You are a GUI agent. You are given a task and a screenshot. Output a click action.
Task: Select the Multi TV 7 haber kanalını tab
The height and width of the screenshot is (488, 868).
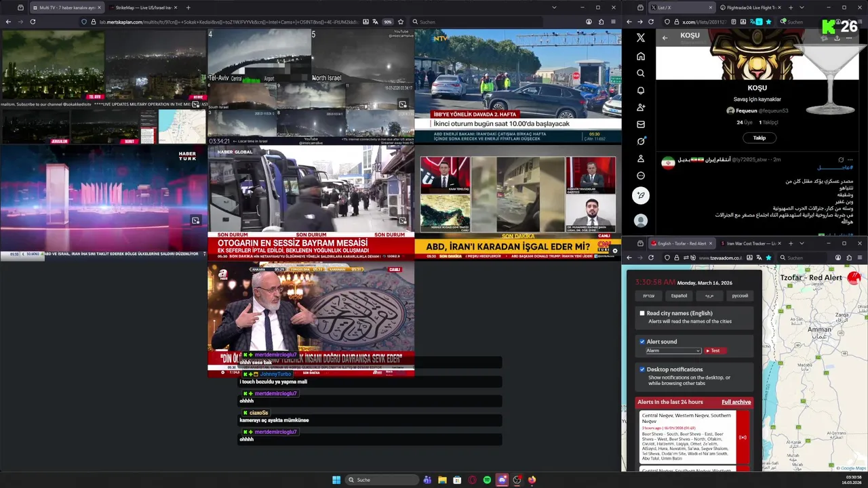pos(66,7)
